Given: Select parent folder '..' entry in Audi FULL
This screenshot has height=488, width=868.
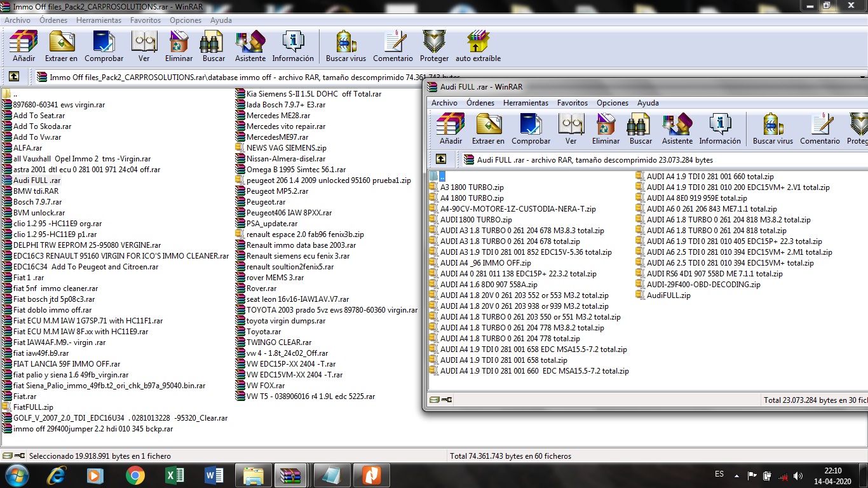Looking at the screenshot, I should coord(438,177).
